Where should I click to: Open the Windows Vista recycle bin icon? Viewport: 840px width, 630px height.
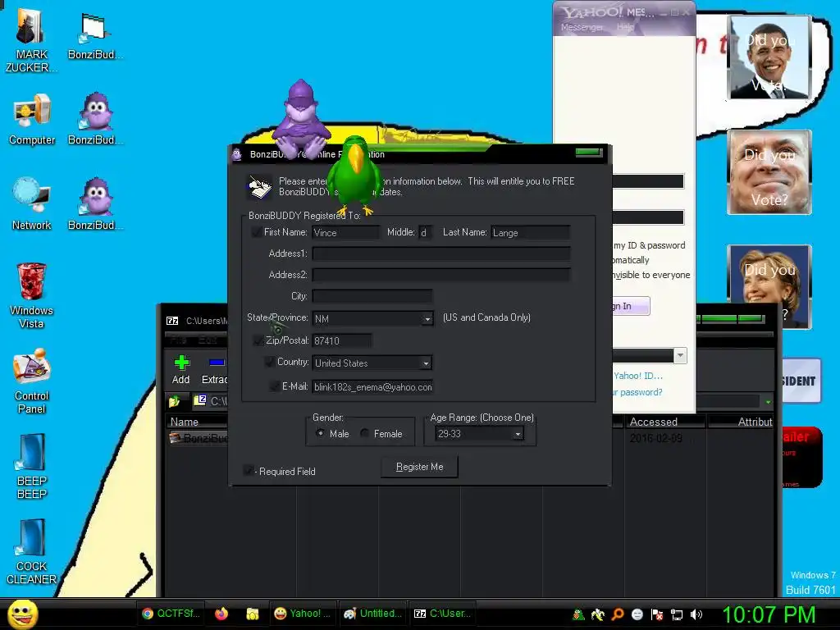point(32,295)
